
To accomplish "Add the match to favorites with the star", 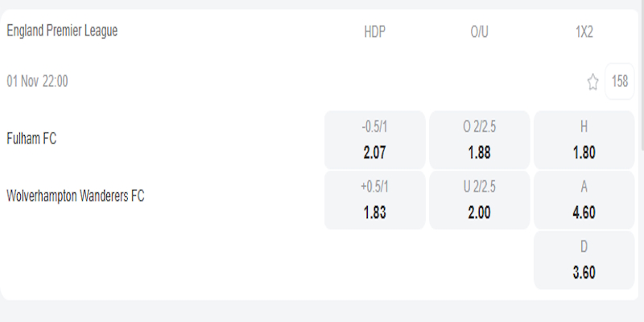I will coord(593,81).
